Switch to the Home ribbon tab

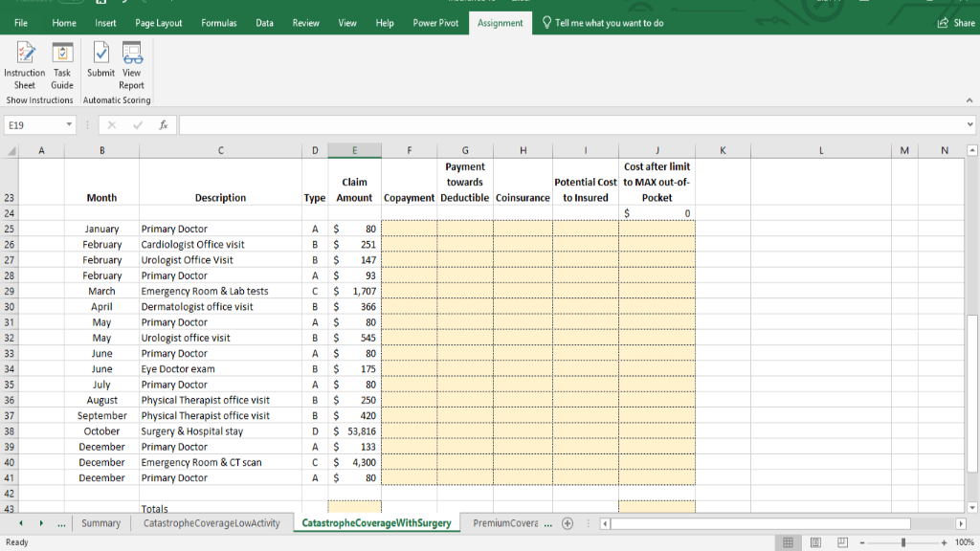point(63,23)
